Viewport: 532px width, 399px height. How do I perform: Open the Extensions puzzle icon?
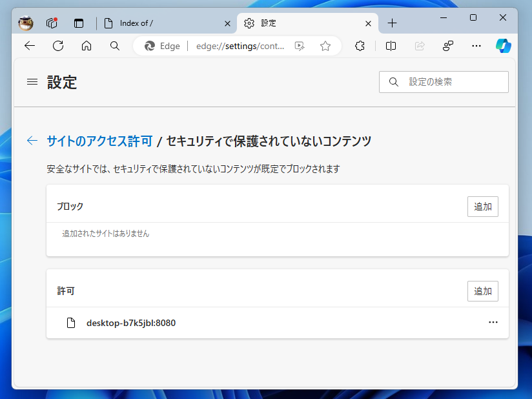[360, 46]
